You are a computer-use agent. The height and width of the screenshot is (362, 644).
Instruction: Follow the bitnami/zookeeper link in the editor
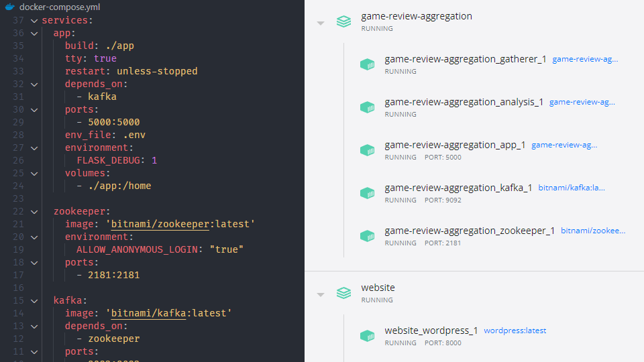click(160, 224)
